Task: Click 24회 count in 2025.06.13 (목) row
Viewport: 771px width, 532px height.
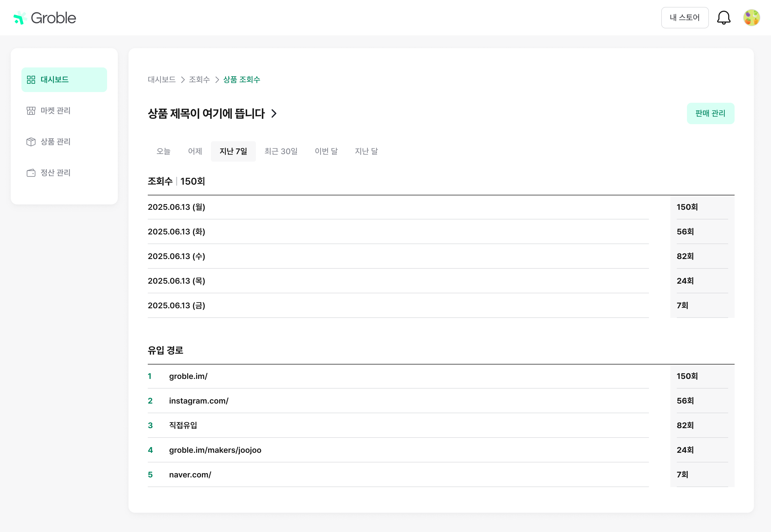Action: (685, 281)
